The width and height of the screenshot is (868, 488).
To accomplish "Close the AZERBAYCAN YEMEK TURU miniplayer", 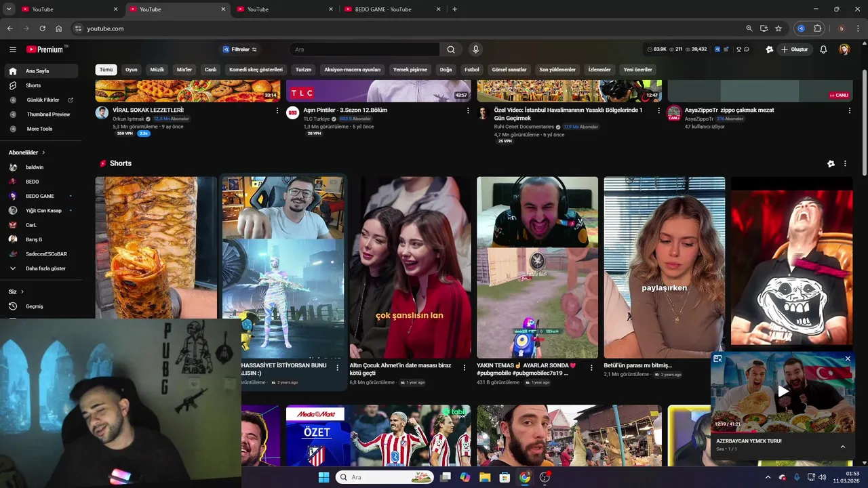I will [848, 359].
